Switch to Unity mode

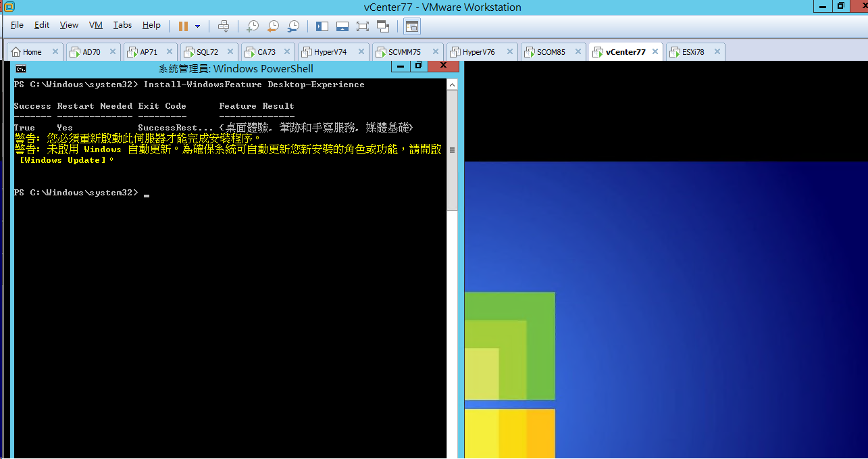pyautogui.click(x=384, y=26)
